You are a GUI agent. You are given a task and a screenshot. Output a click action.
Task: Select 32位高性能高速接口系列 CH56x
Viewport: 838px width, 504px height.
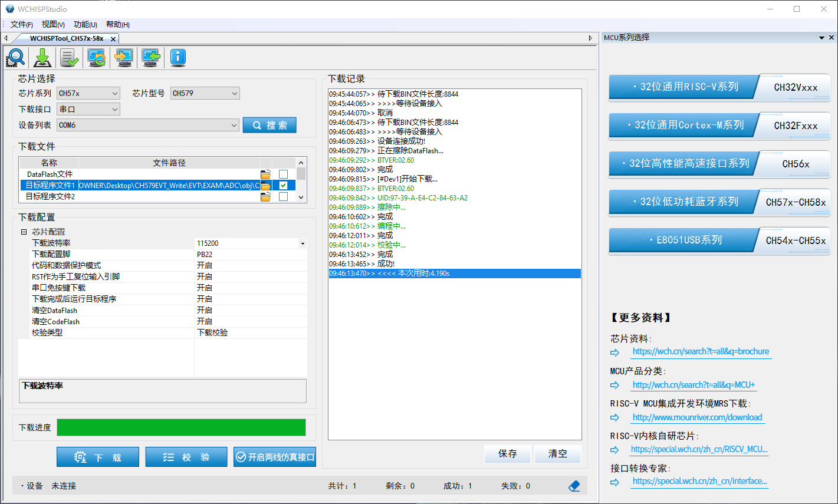pyautogui.click(x=719, y=164)
